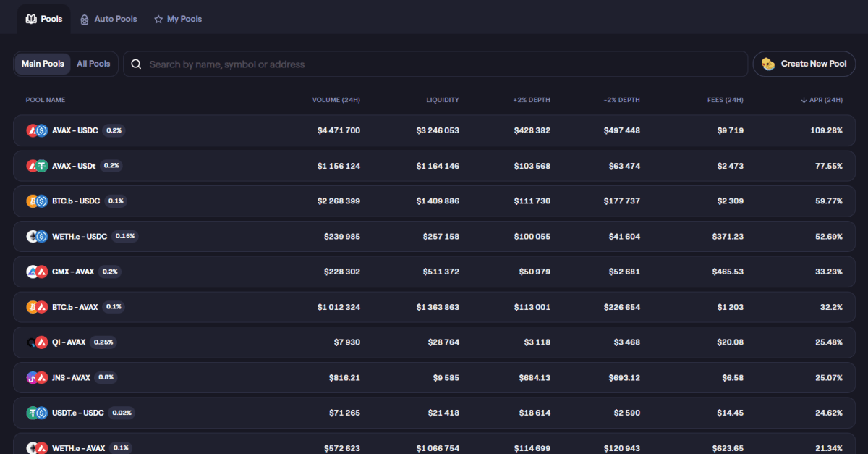Click the token pair icon of the JNS - AVAX pool
This screenshot has width=868, height=454.
(37, 377)
